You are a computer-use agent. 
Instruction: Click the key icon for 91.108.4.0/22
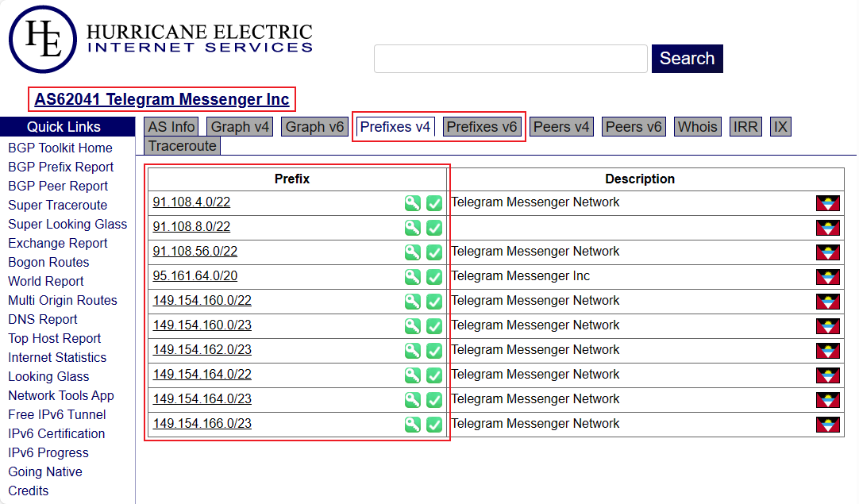(x=412, y=203)
